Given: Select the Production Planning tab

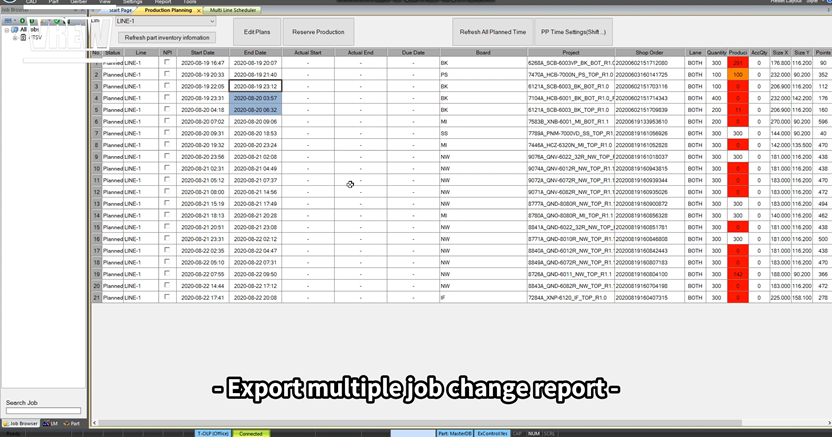Looking at the screenshot, I should pyautogui.click(x=168, y=10).
